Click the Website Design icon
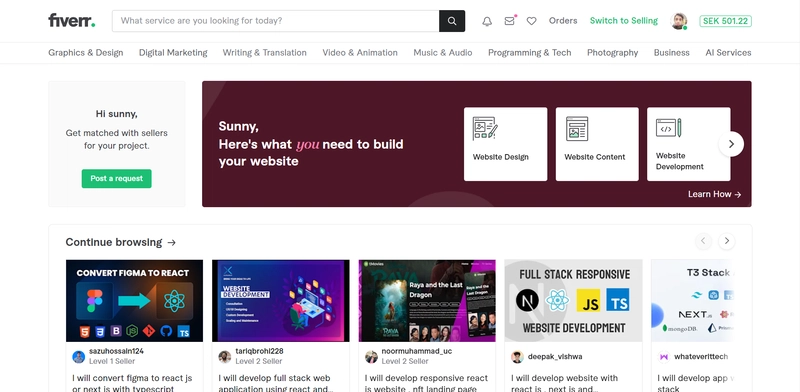 (x=485, y=129)
